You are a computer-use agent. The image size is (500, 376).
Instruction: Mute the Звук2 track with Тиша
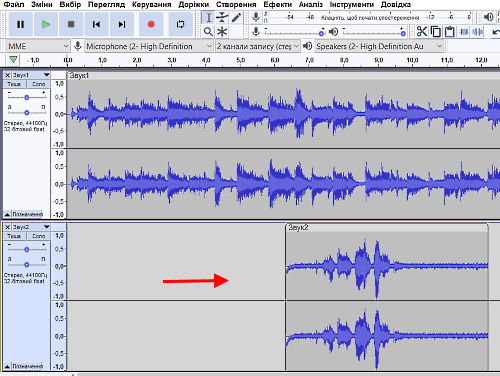14,236
